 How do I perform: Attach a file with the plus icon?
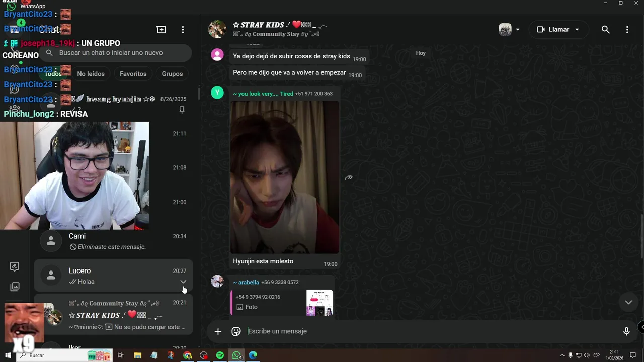click(x=218, y=331)
